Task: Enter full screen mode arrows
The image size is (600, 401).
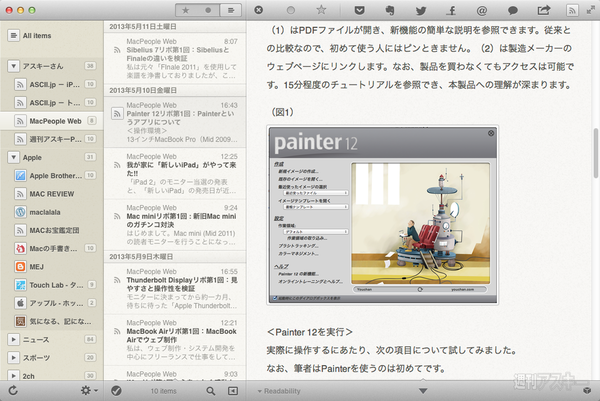Action: (591, 10)
